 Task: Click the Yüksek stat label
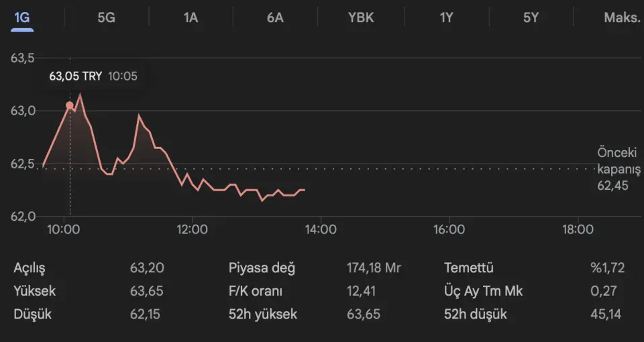34,291
